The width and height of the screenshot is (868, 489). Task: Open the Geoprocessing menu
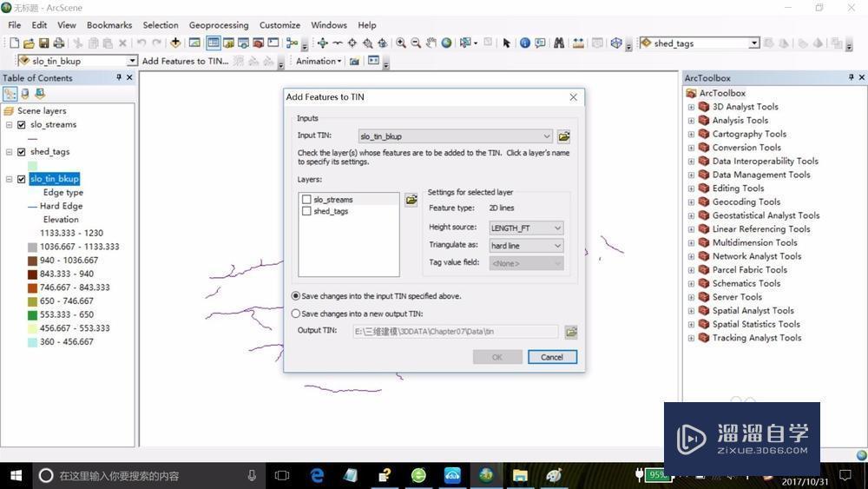[219, 25]
